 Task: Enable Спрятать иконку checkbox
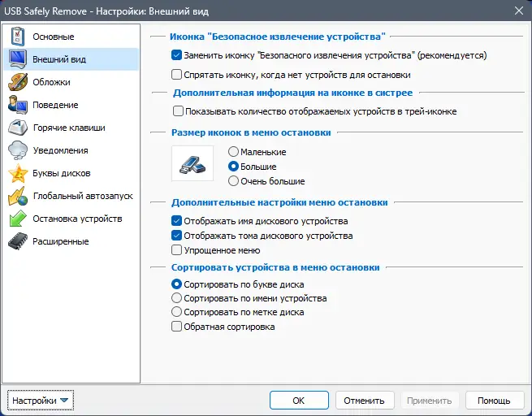coord(177,74)
